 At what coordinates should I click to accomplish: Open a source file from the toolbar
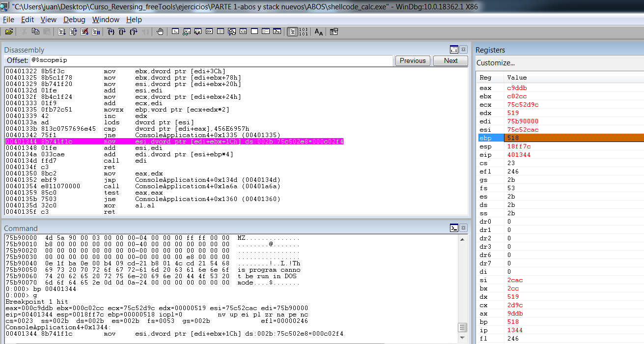(x=9, y=31)
